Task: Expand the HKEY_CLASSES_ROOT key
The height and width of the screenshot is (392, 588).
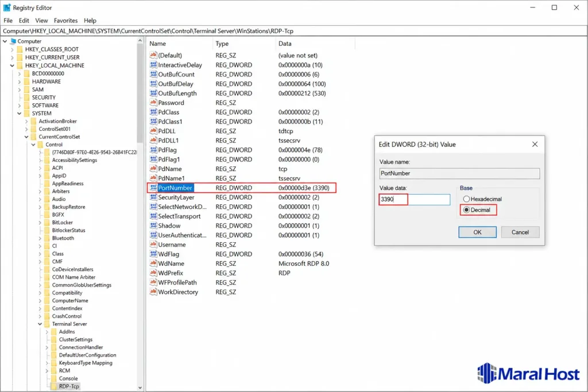Action: 12,49
